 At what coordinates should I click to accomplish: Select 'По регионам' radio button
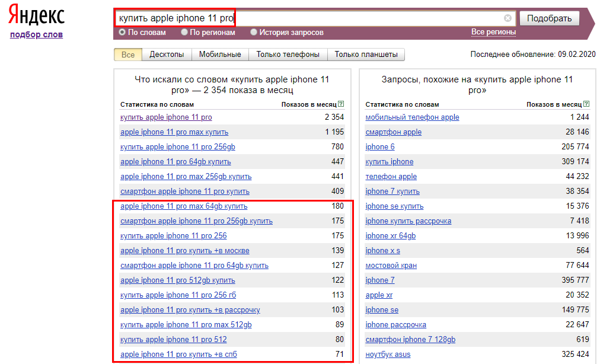[x=184, y=32]
